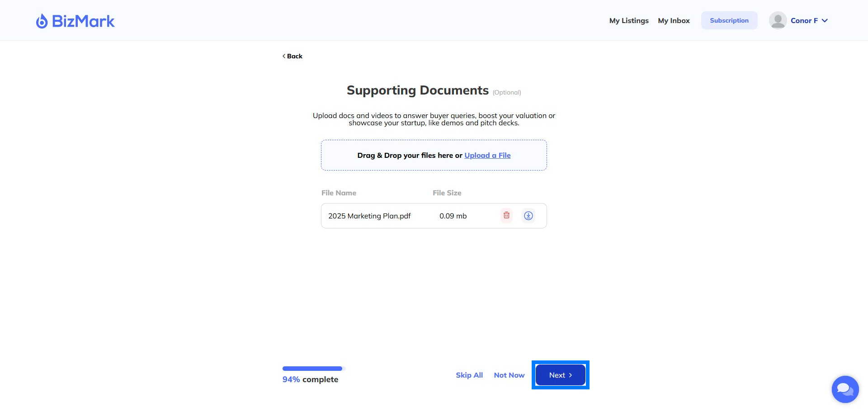
Task: Open My Listings
Action: [629, 20]
